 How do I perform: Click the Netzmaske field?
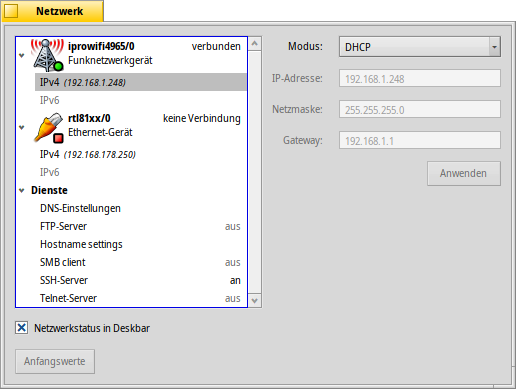pos(420,109)
